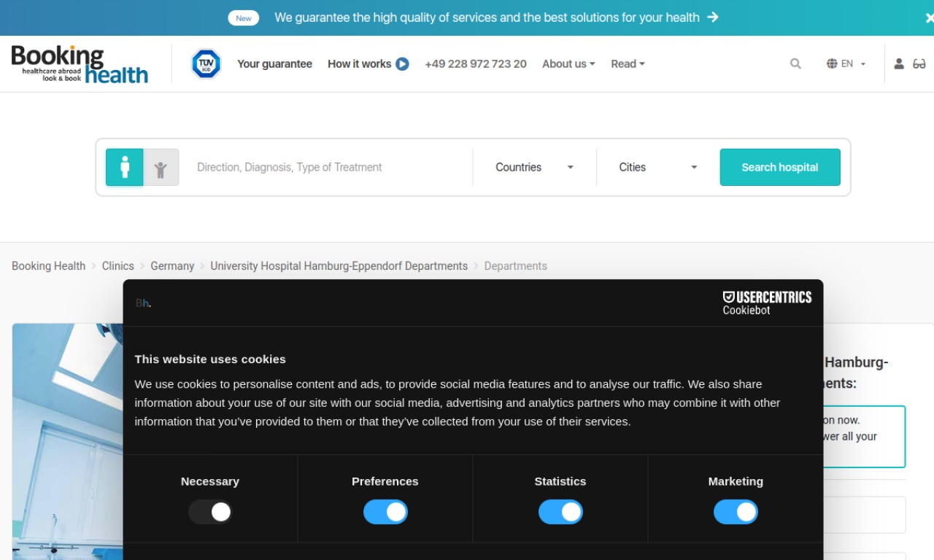Screen dimensions: 934x560
Task: Click the hospital room photo
Action: pos(67,441)
